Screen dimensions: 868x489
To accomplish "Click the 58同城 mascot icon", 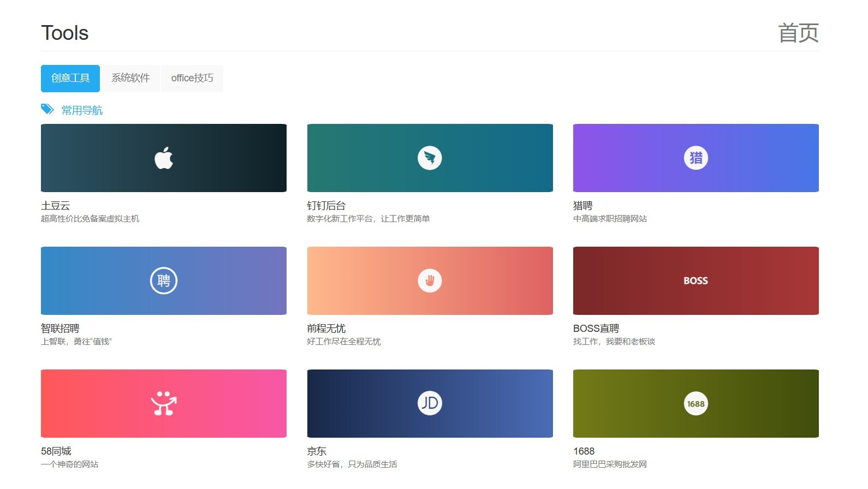I will point(164,403).
